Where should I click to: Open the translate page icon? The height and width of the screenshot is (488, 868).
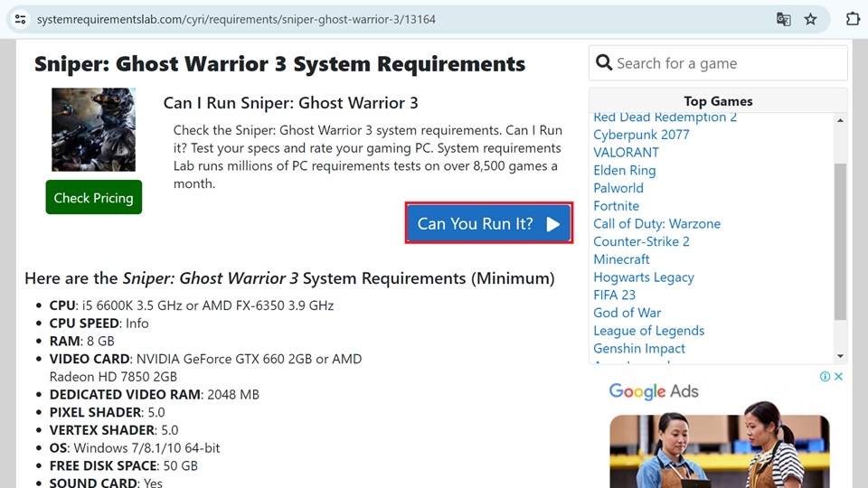coord(783,19)
